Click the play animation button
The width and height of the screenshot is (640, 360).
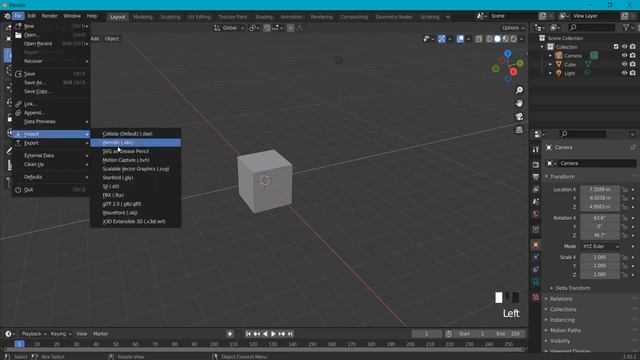(273, 334)
